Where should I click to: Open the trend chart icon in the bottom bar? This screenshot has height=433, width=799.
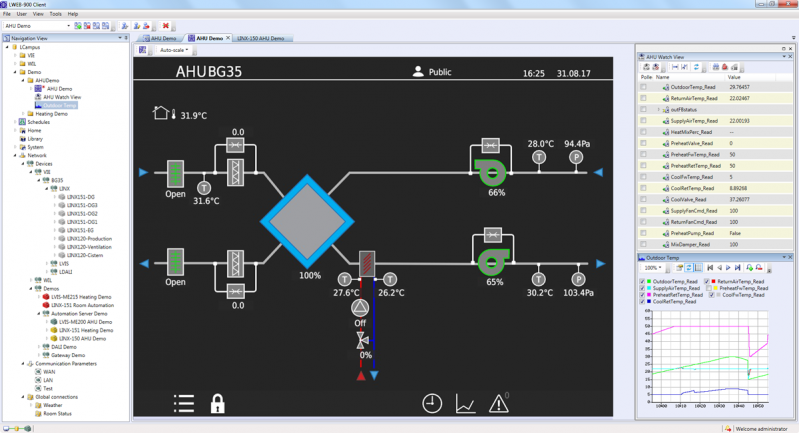465,403
